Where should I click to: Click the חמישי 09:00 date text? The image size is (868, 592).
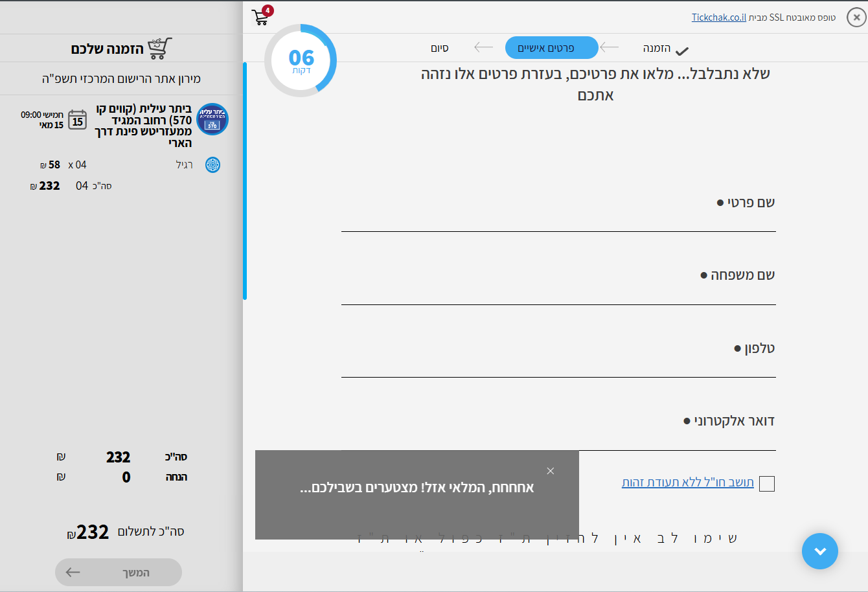point(42,120)
